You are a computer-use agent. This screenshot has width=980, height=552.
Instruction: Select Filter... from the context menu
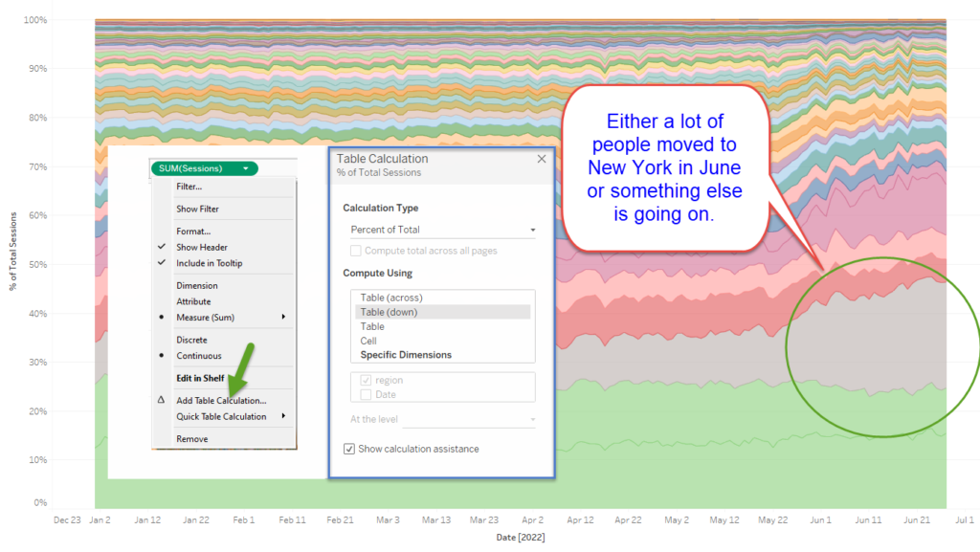point(191,188)
